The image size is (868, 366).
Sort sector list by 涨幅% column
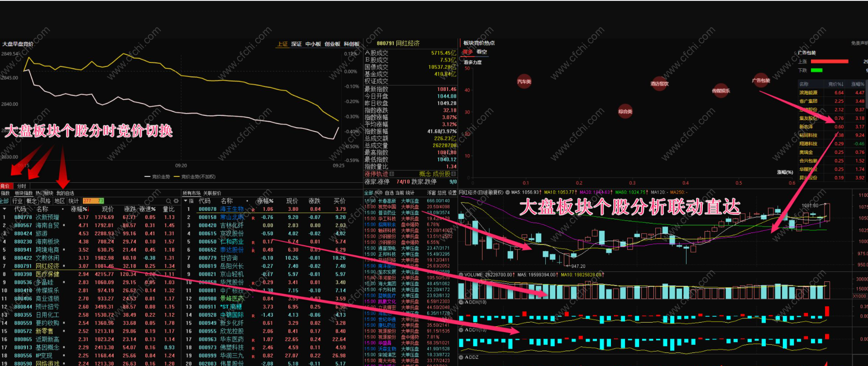[79, 209]
